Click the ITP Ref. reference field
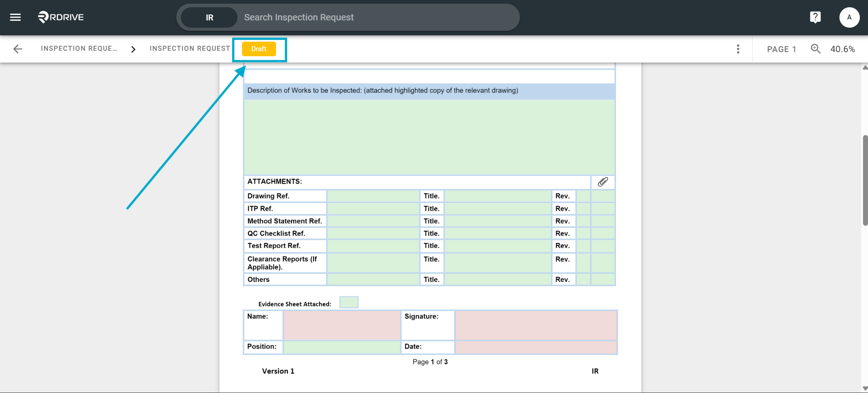 (x=373, y=209)
